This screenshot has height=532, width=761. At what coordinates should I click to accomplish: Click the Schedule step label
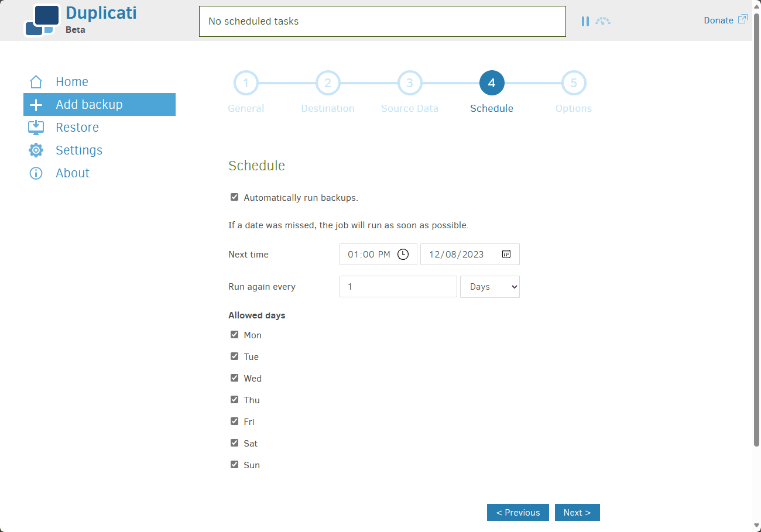pos(492,108)
